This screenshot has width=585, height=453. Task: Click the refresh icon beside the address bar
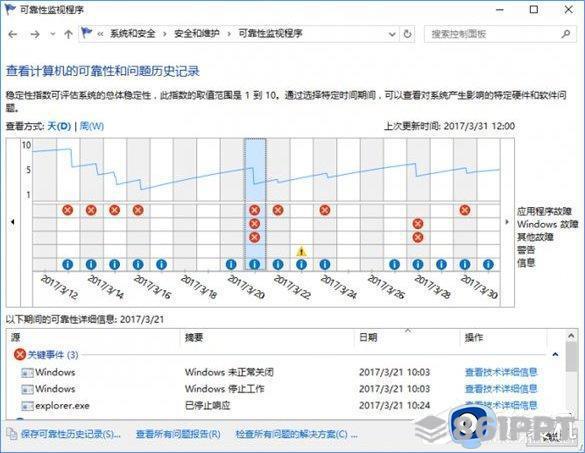coord(407,34)
